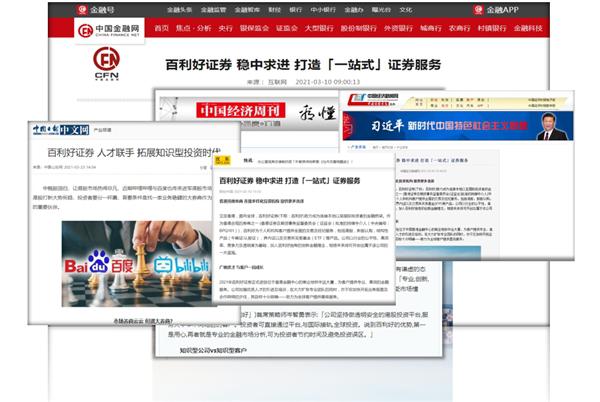Open 文化 in the top dark menu
The image size is (600, 402).
click(x=406, y=10)
